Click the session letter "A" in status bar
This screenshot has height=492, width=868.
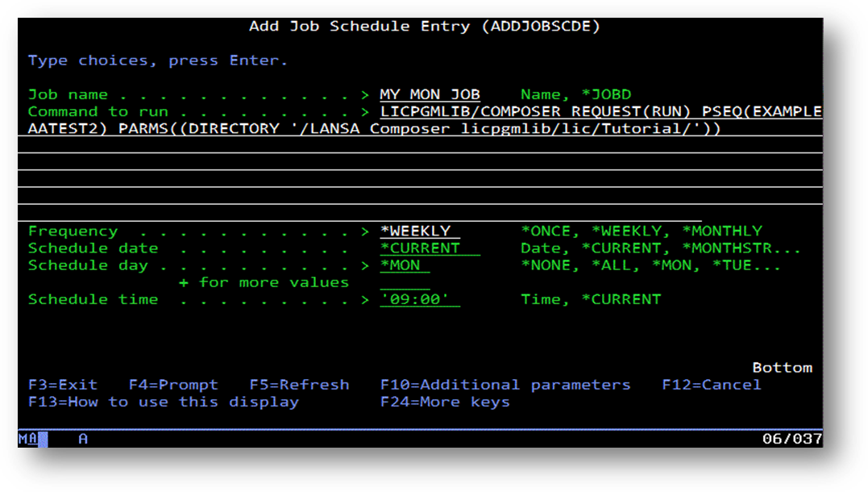[x=83, y=439]
